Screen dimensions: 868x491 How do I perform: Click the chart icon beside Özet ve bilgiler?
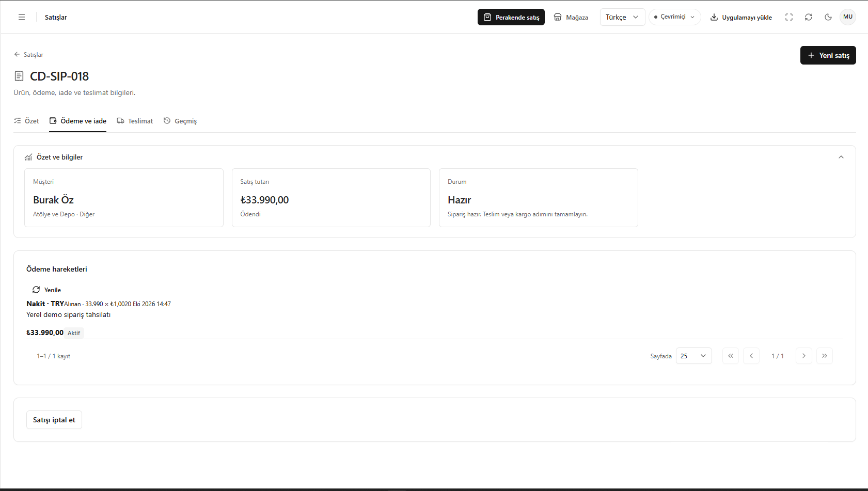pos(28,157)
